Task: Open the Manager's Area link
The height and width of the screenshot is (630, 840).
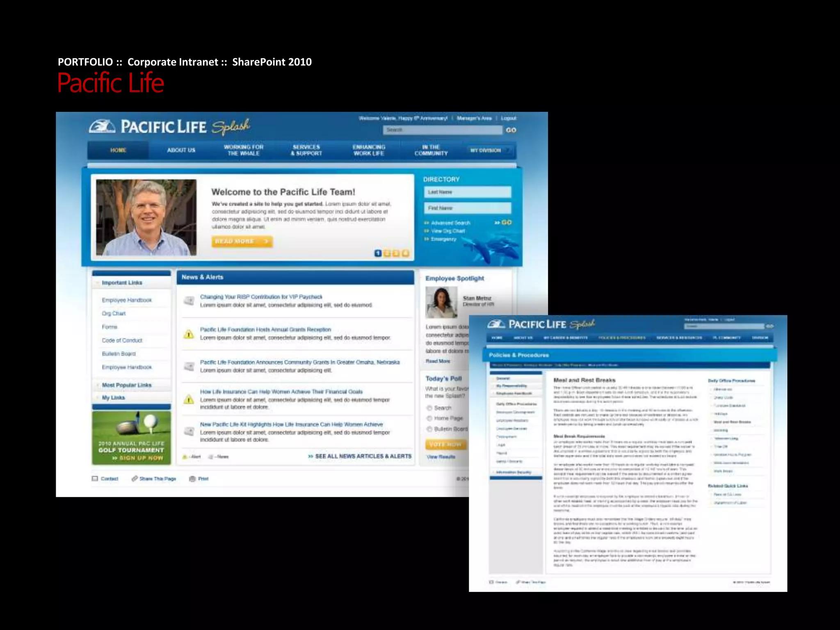Action: 474,118
